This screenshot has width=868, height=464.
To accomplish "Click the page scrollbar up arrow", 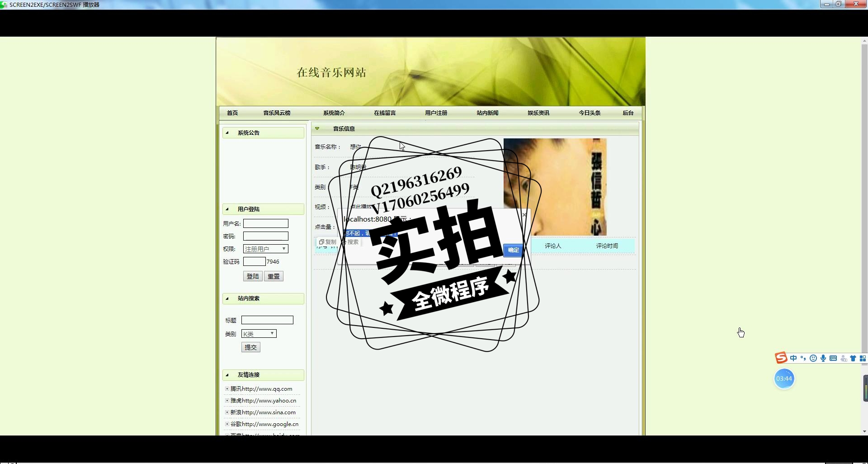I will pos(864,41).
